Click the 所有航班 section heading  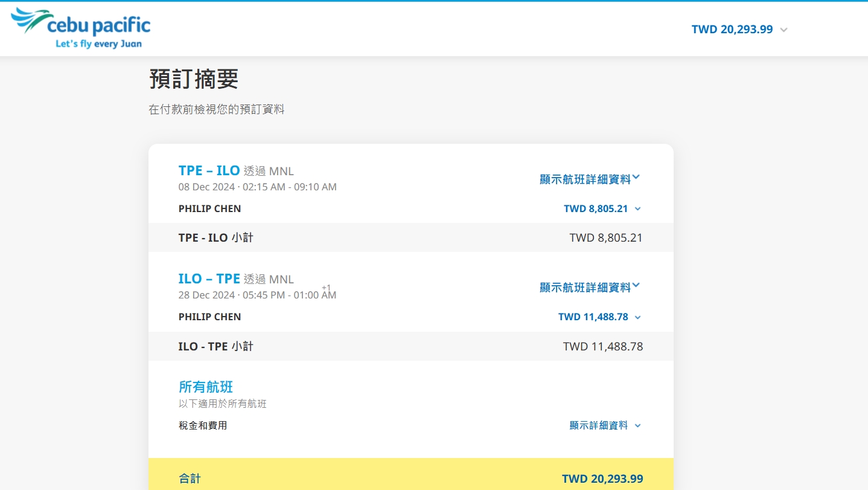[x=206, y=387]
